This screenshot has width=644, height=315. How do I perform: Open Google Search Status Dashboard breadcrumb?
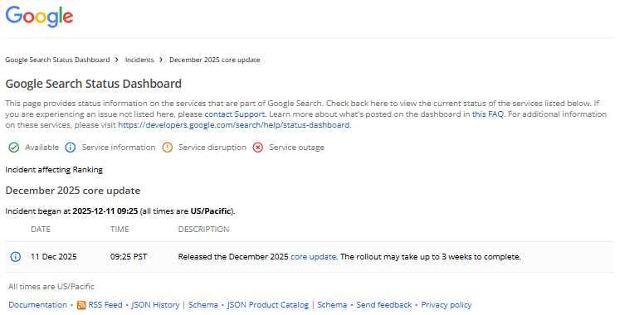tap(57, 60)
